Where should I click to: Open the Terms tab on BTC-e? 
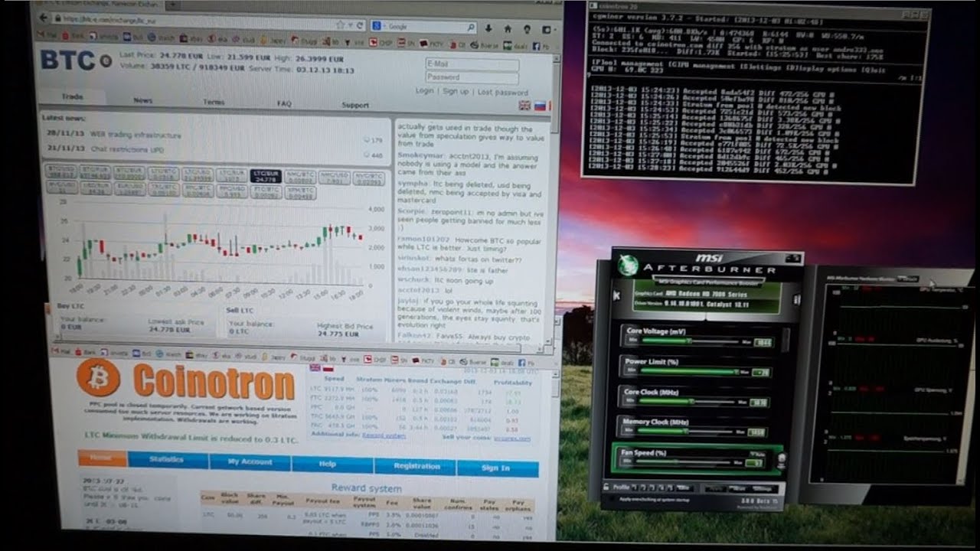[x=214, y=102]
